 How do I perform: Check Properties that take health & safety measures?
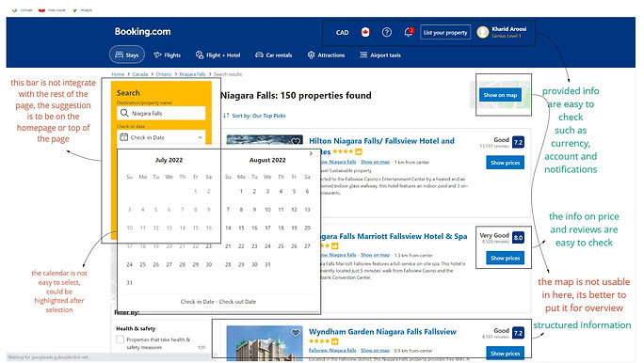120,339
